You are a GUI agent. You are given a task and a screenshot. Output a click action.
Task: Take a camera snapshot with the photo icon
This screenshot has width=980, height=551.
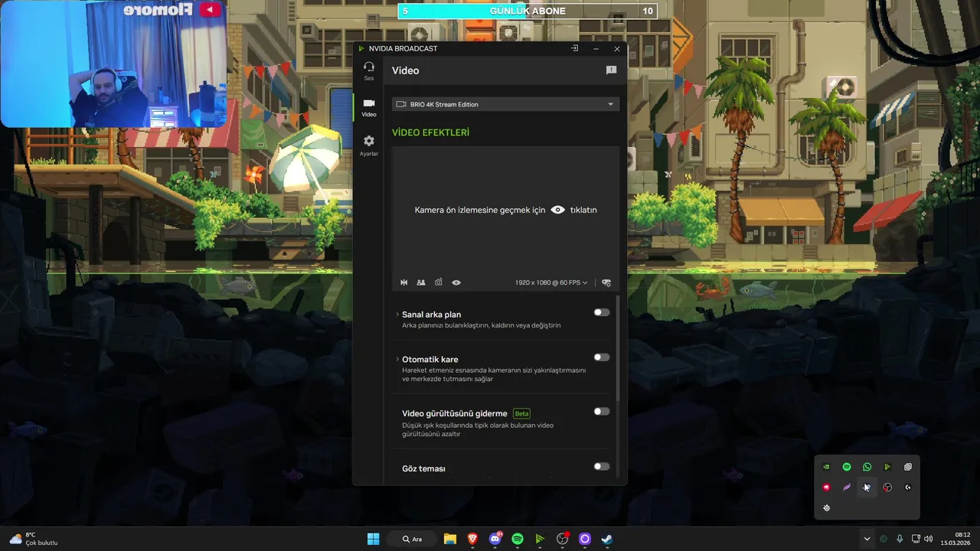pyautogui.click(x=439, y=282)
